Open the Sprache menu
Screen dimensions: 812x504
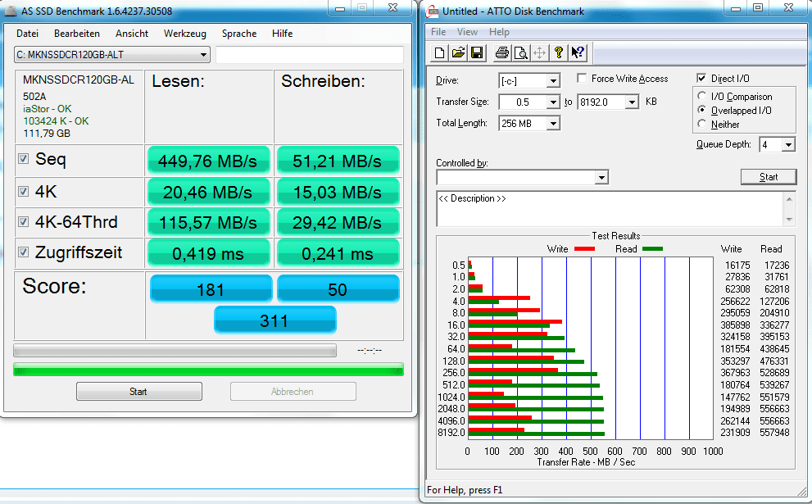click(239, 33)
